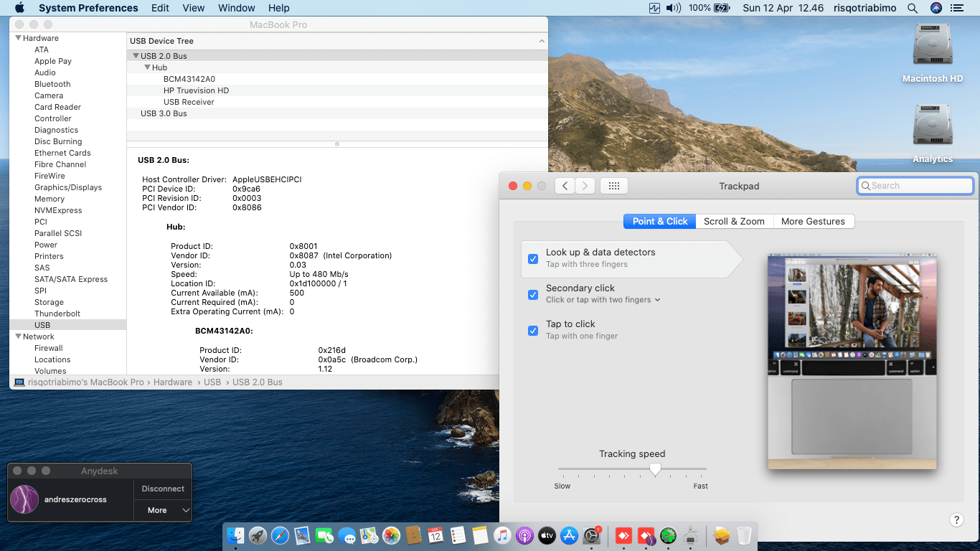The height and width of the screenshot is (551, 980).
Task: Click the volume speaker menu bar icon
Action: pos(673,8)
